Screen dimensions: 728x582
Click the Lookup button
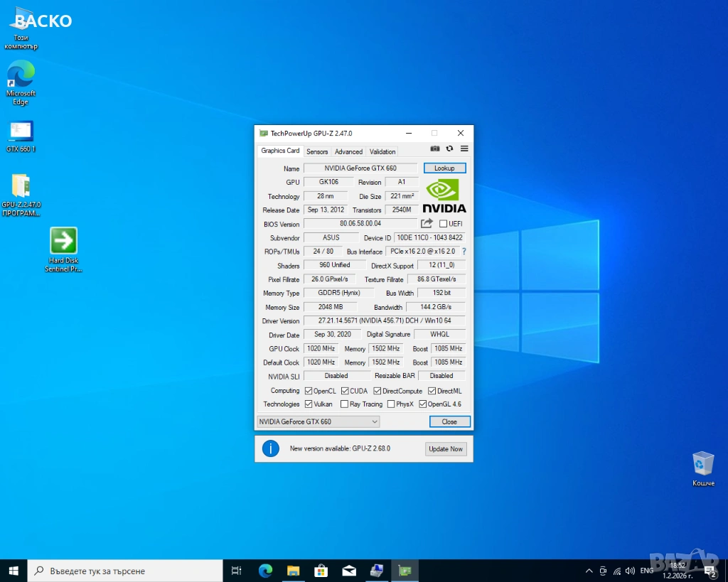pos(444,168)
